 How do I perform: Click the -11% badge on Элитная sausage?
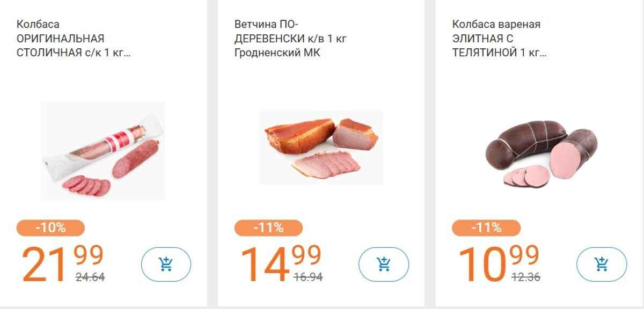[x=486, y=227]
